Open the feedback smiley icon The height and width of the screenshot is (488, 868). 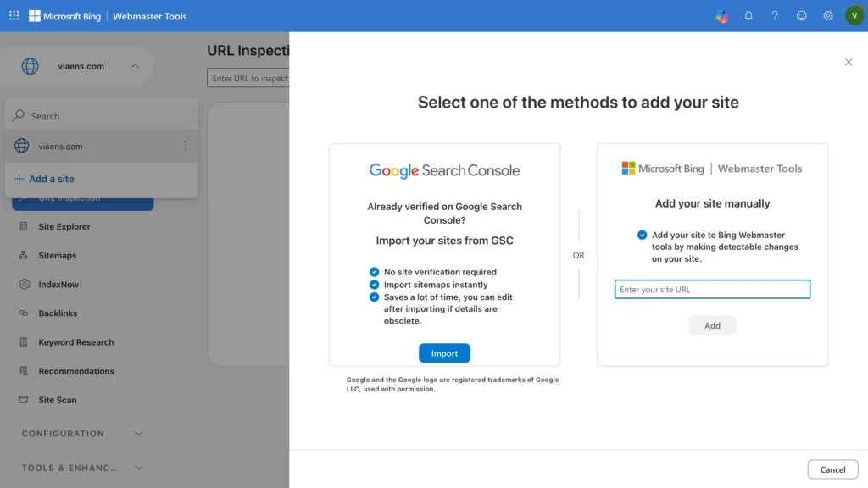click(x=802, y=16)
